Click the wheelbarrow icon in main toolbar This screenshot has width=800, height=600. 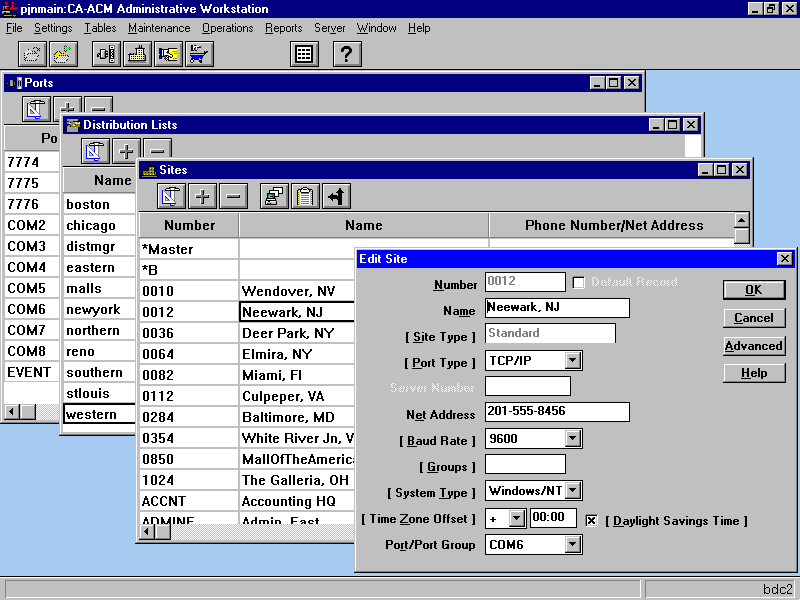[200, 54]
